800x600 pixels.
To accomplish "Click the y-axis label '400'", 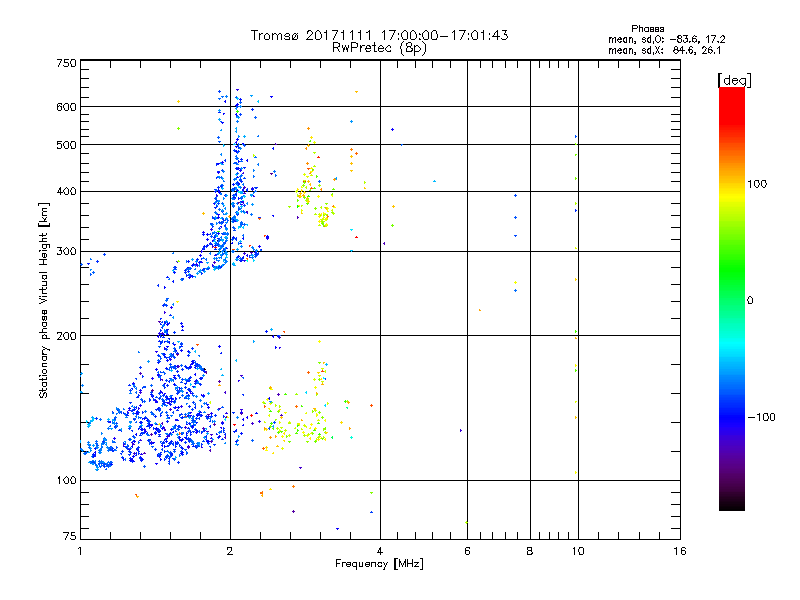I will coord(66,192).
